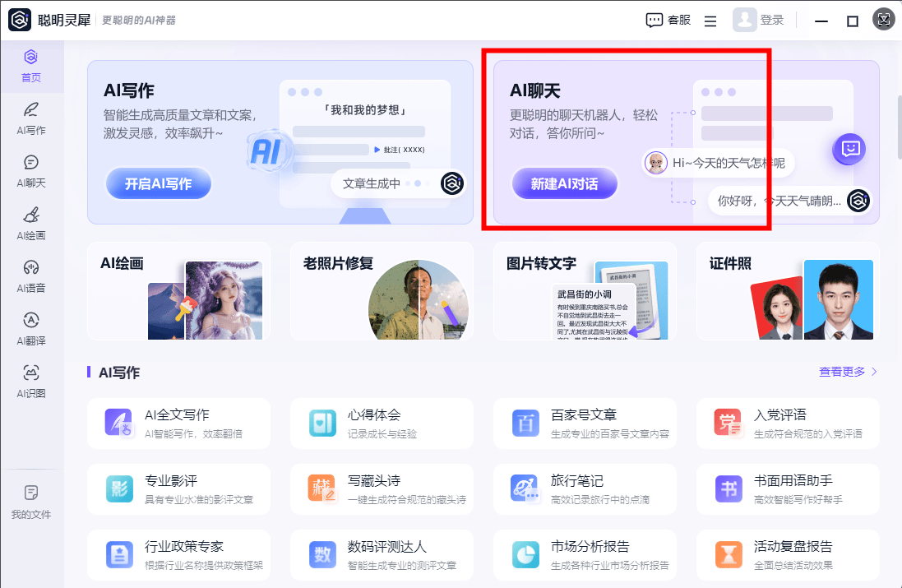Open the 老照片修复 card

[x=382, y=290]
